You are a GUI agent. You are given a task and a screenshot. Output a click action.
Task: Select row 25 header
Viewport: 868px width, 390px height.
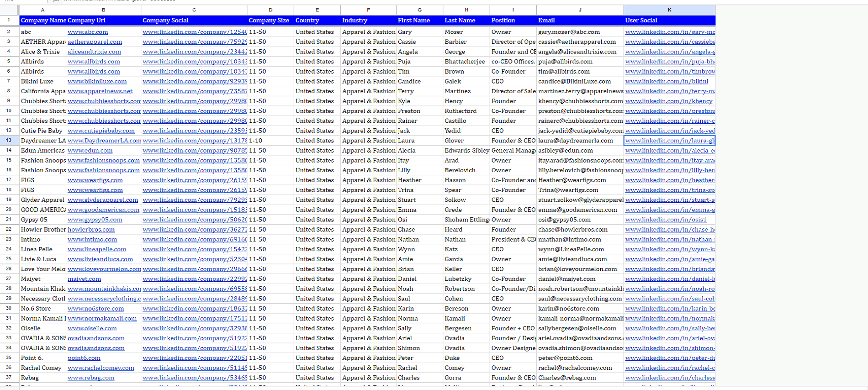click(9, 259)
